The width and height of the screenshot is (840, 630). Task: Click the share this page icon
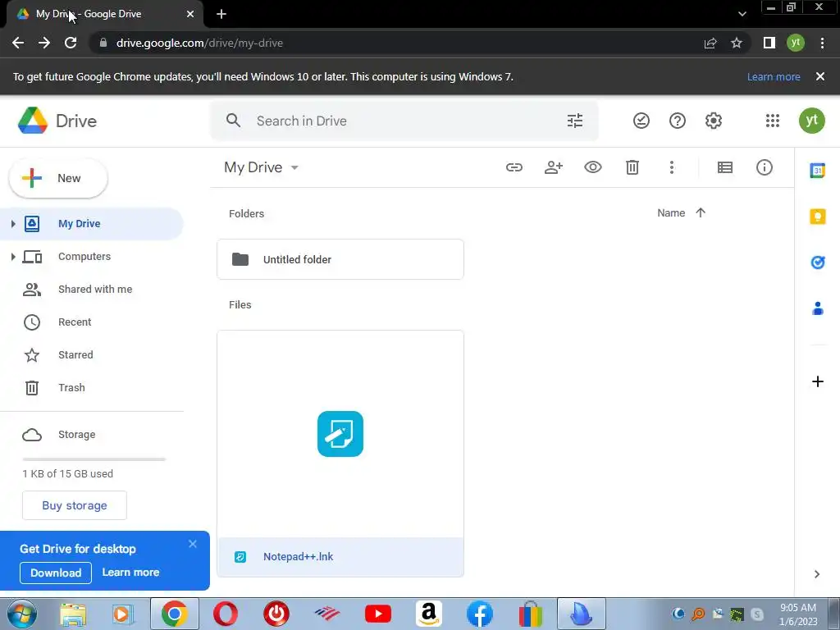(x=710, y=43)
